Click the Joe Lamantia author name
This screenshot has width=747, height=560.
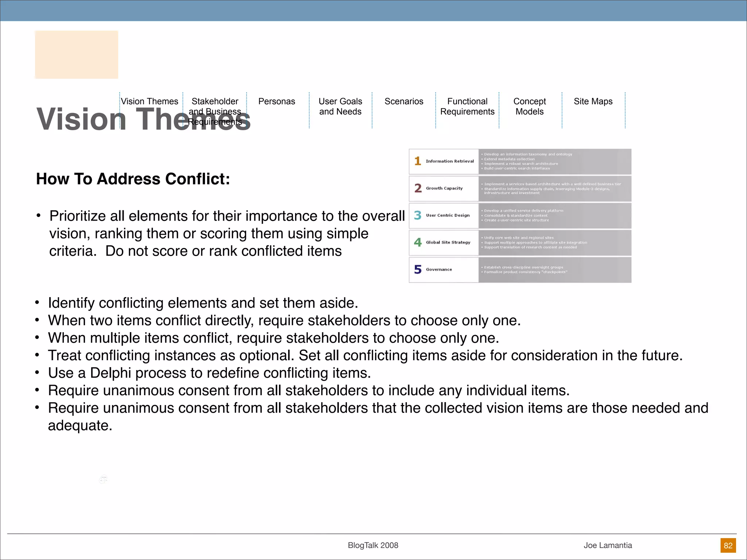tap(608, 545)
